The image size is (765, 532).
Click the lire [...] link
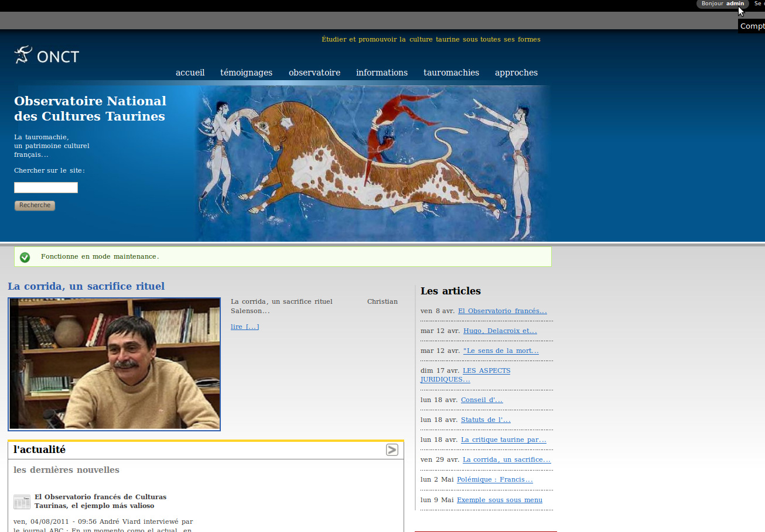click(245, 327)
